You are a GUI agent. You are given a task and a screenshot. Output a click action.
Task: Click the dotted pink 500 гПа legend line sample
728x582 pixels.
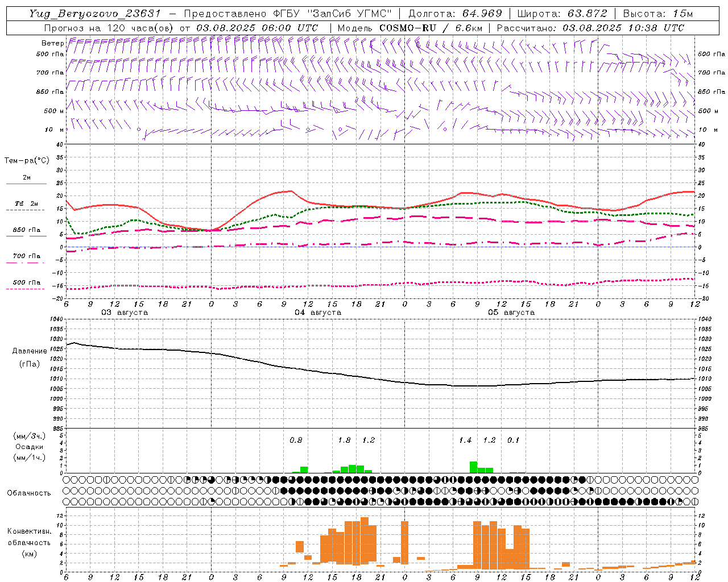pyautogui.click(x=25, y=289)
